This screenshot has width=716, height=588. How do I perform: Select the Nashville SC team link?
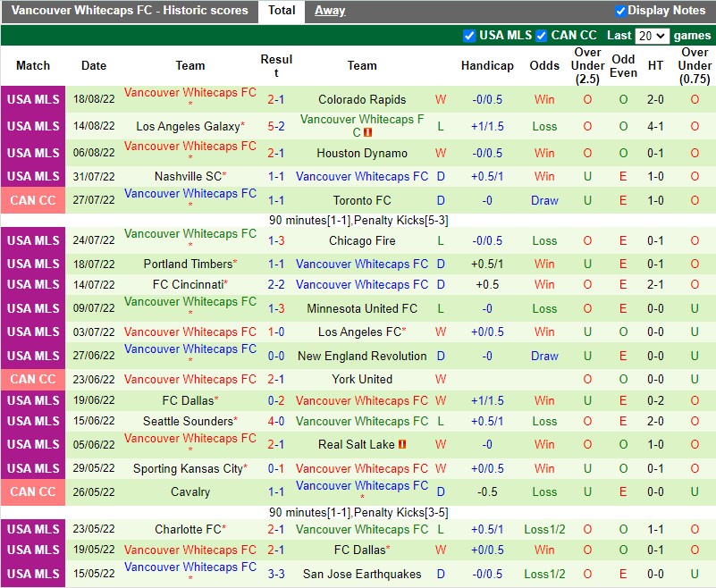pos(188,176)
